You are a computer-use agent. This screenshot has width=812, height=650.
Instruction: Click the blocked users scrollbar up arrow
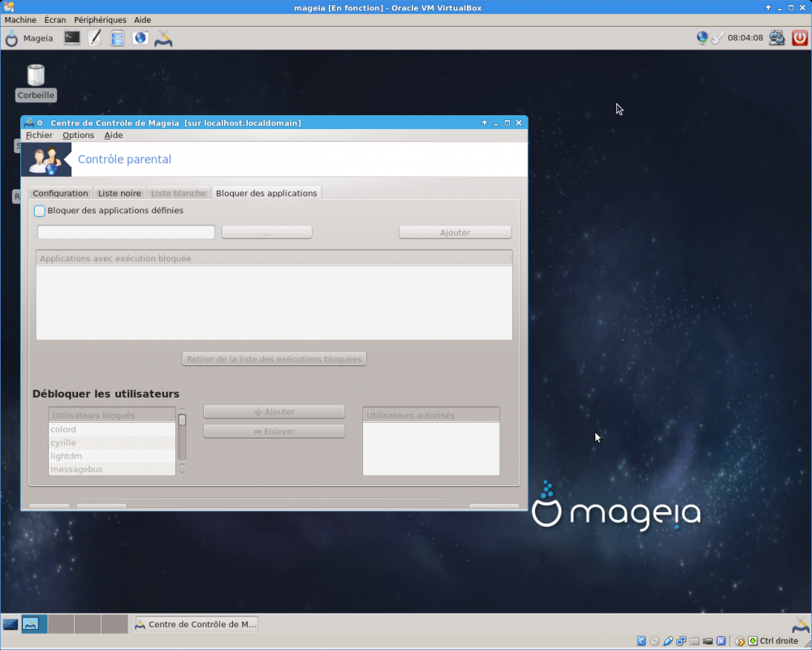coord(182,410)
